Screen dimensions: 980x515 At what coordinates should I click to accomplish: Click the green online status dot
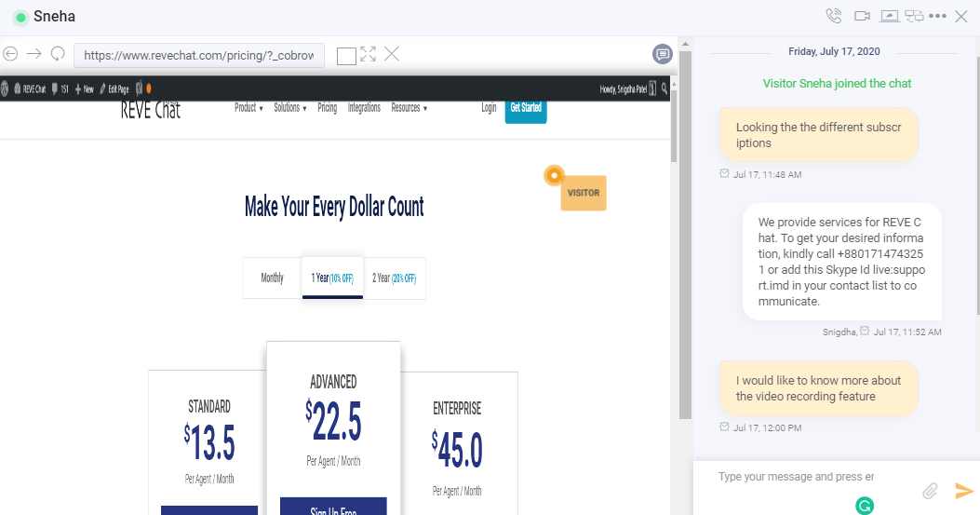coord(20,18)
